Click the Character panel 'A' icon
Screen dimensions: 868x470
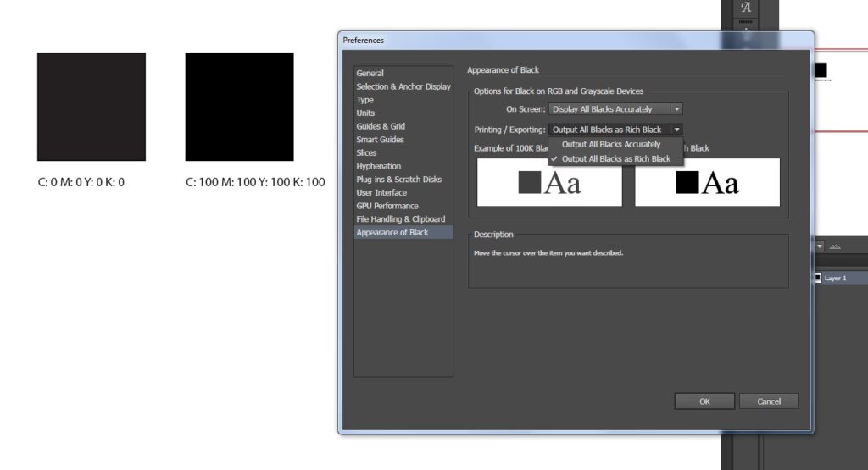746,8
